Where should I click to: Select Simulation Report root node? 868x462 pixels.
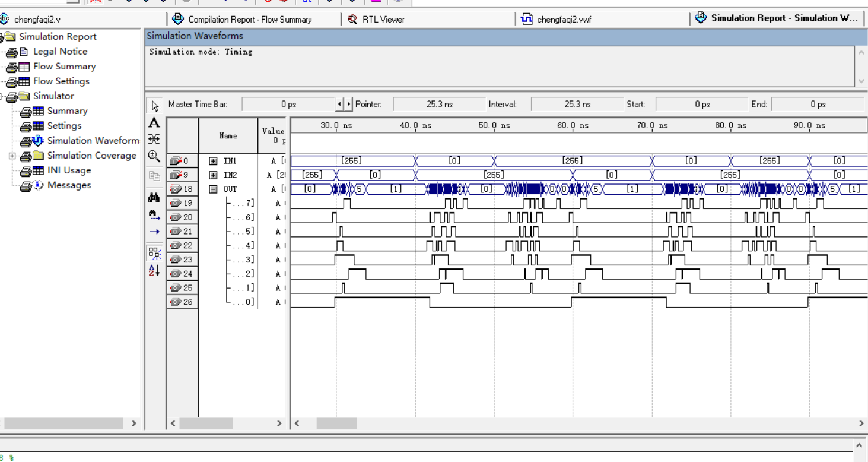click(58, 37)
